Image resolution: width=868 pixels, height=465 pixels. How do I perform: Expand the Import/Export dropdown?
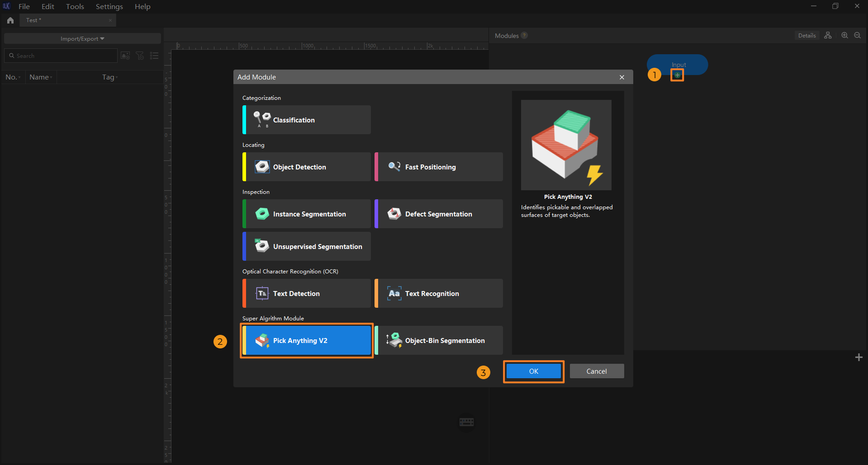click(x=82, y=38)
